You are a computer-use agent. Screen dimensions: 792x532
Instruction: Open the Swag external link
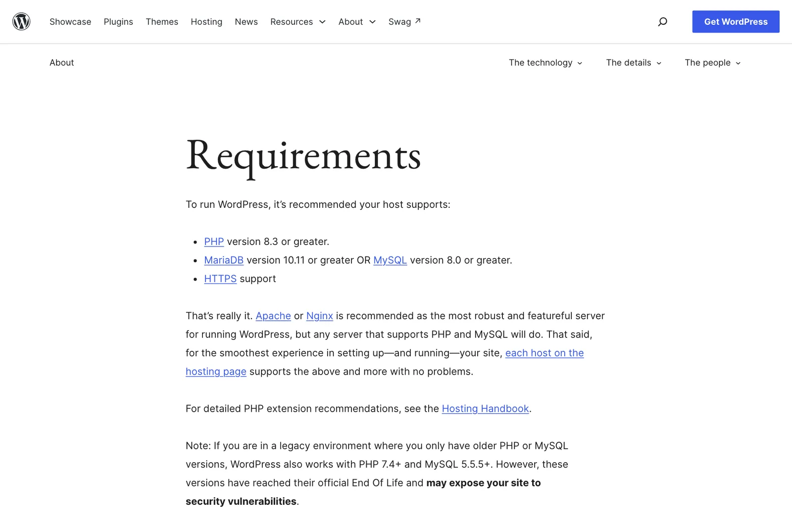pos(404,22)
